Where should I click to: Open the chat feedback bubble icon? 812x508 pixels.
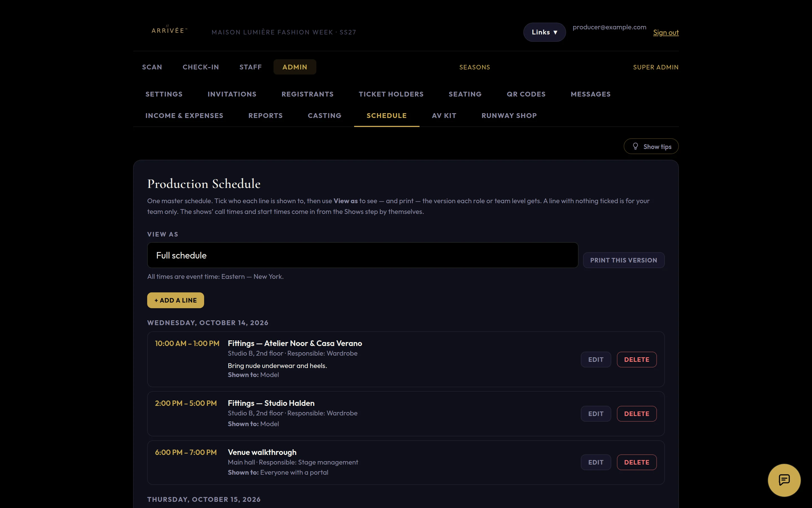pos(784,480)
